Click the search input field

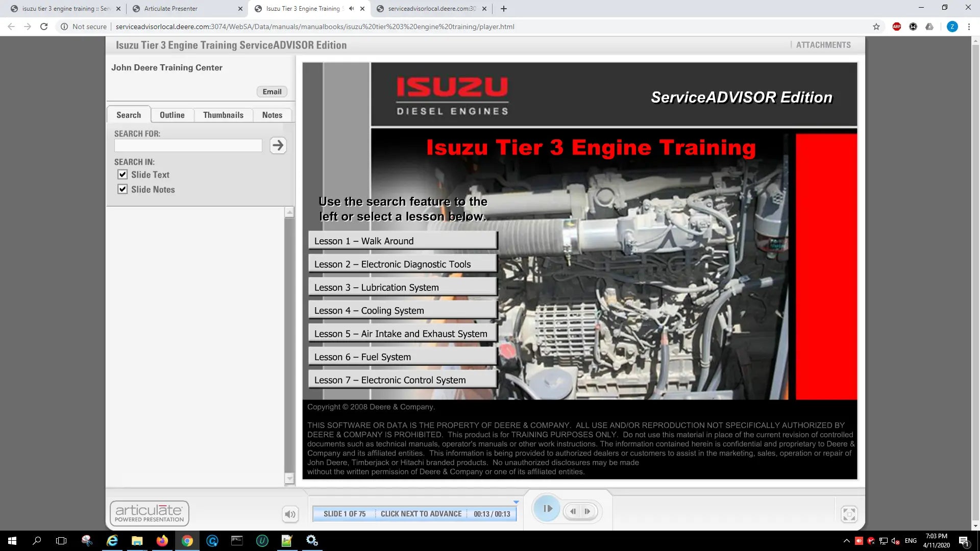coord(188,145)
